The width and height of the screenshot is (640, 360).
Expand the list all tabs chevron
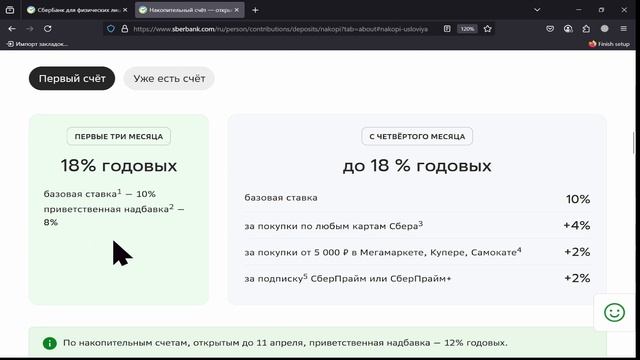[x=537, y=10]
